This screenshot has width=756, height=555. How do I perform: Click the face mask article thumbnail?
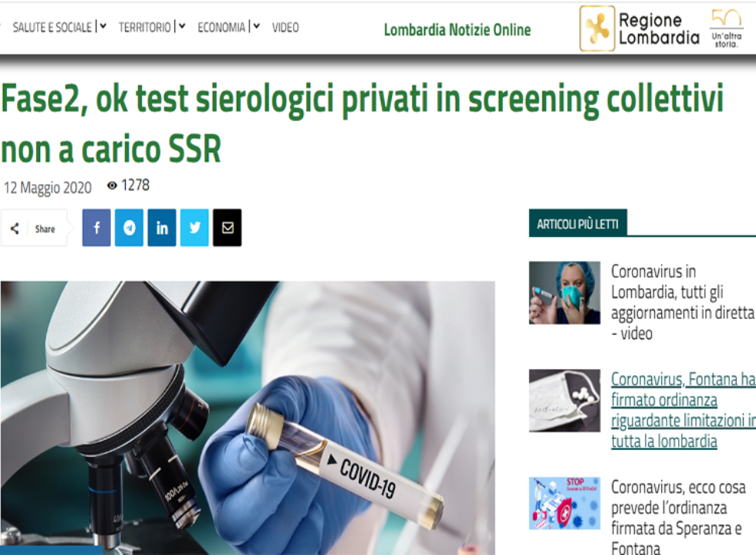565,401
